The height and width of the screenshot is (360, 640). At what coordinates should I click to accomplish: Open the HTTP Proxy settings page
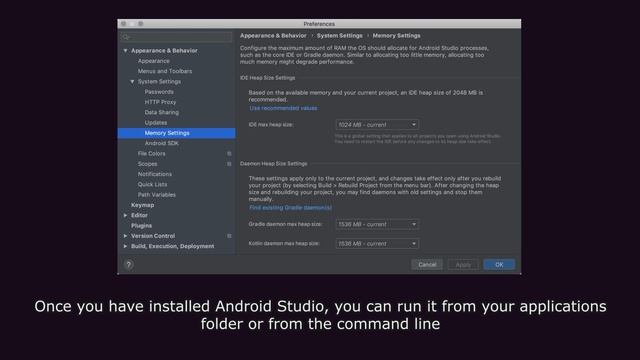tap(160, 102)
